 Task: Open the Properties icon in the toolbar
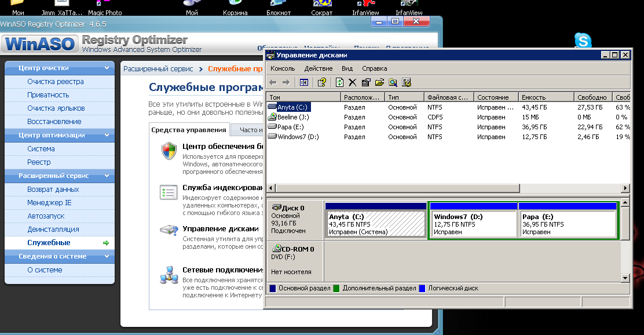(366, 83)
